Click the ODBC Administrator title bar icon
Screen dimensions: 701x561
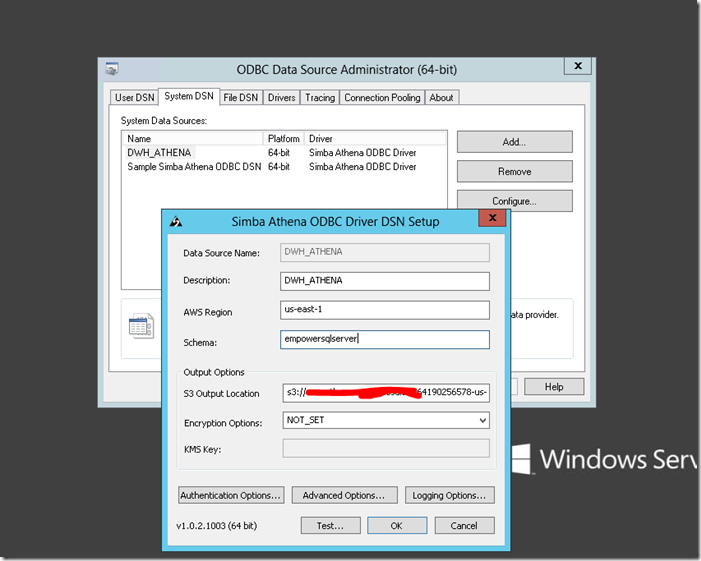[x=112, y=69]
